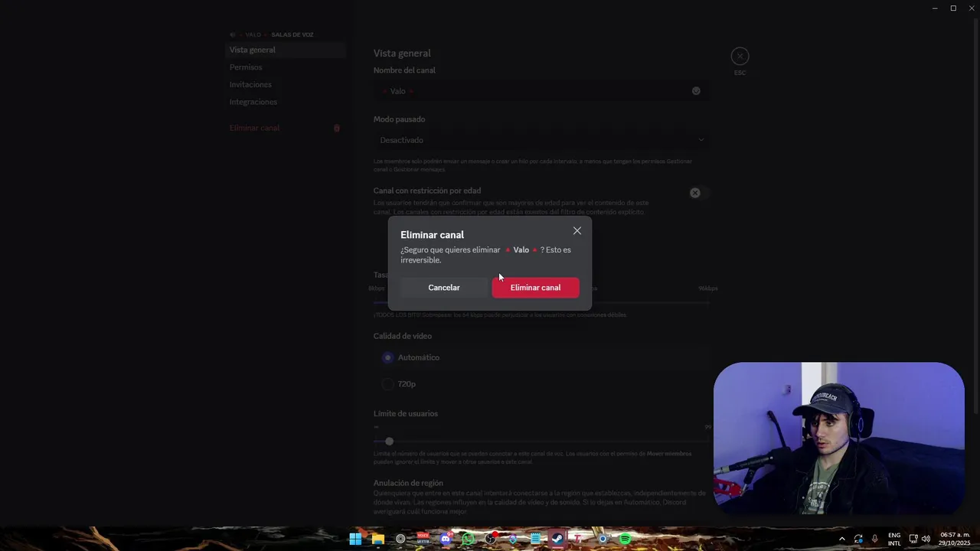Viewport: 980px width, 551px height.
Task: Toggle Canal con restricción por edad switch
Action: coord(698,193)
